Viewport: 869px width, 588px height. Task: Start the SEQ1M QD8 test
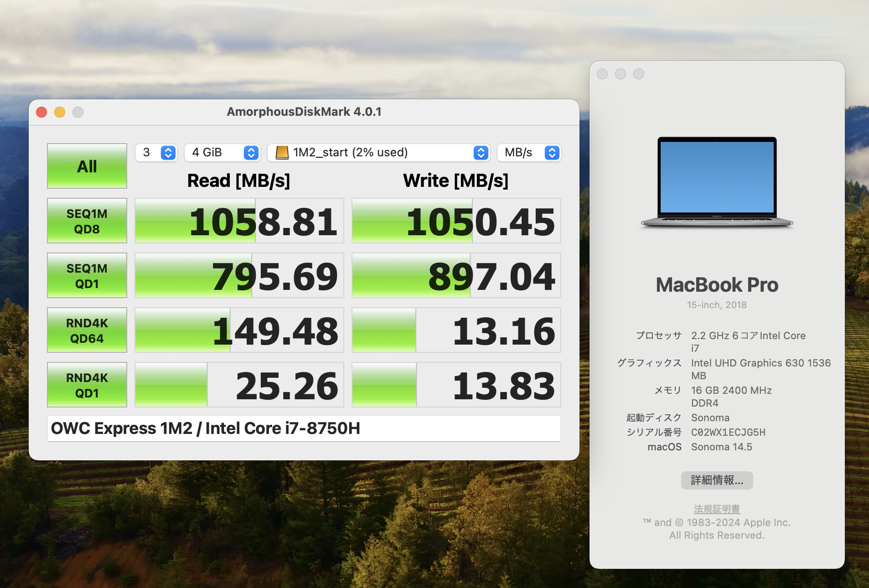[87, 221]
